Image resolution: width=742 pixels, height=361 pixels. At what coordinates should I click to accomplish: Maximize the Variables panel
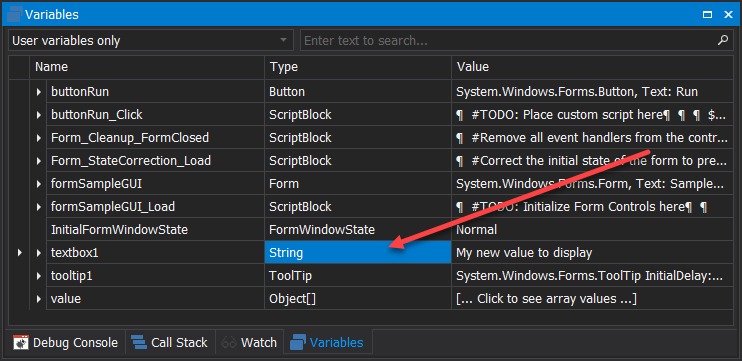pyautogui.click(x=707, y=15)
